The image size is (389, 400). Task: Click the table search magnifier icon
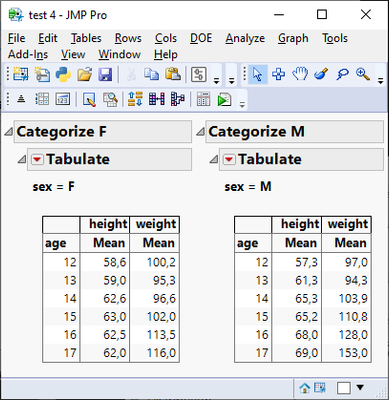point(110,99)
